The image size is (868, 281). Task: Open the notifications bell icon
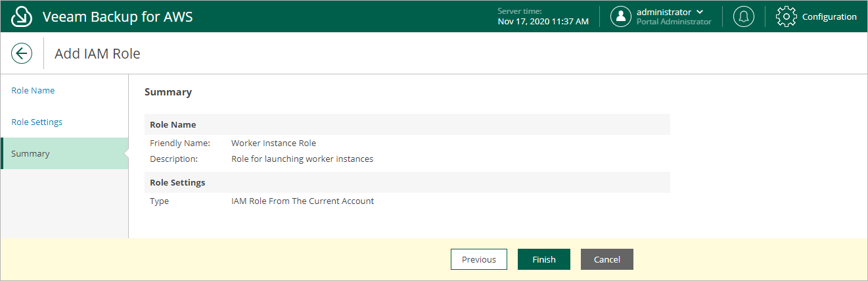[x=744, y=16]
